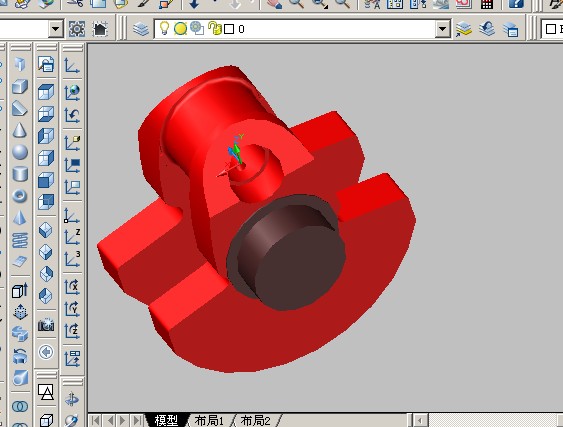Viewport: 563px width, 427px height.
Task: Align UCS to a face
Action: pos(72,143)
